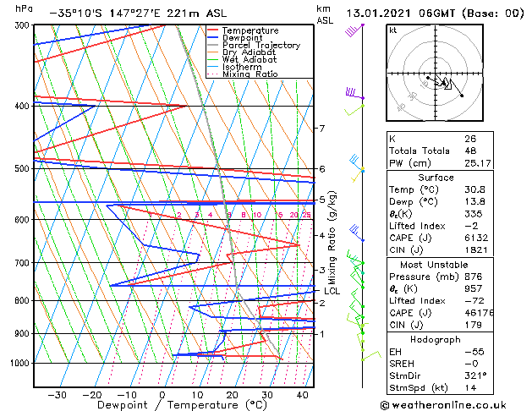Click the Totals Totals value 48
The image size is (532, 411).
(470, 151)
